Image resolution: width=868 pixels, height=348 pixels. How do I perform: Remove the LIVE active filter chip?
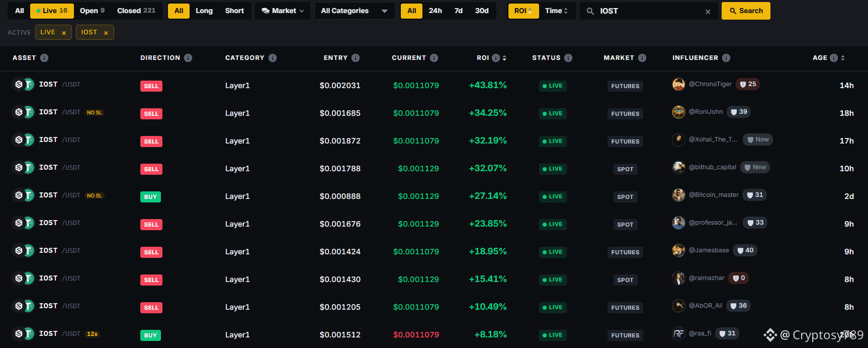[64, 33]
